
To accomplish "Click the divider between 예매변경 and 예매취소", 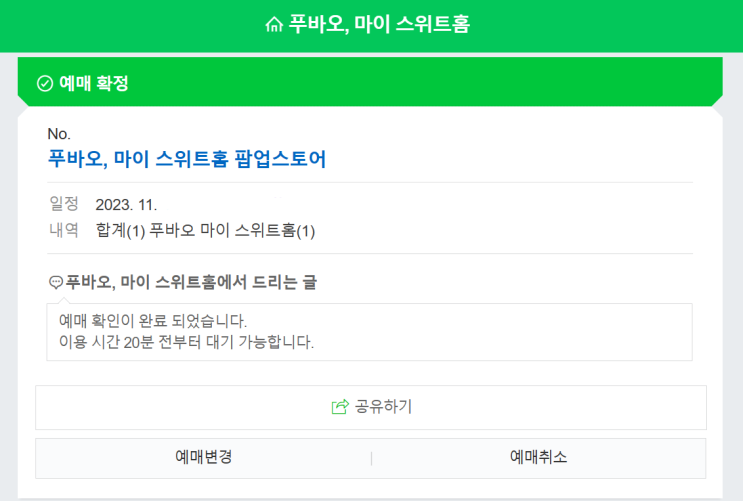I will coord(371,458).
